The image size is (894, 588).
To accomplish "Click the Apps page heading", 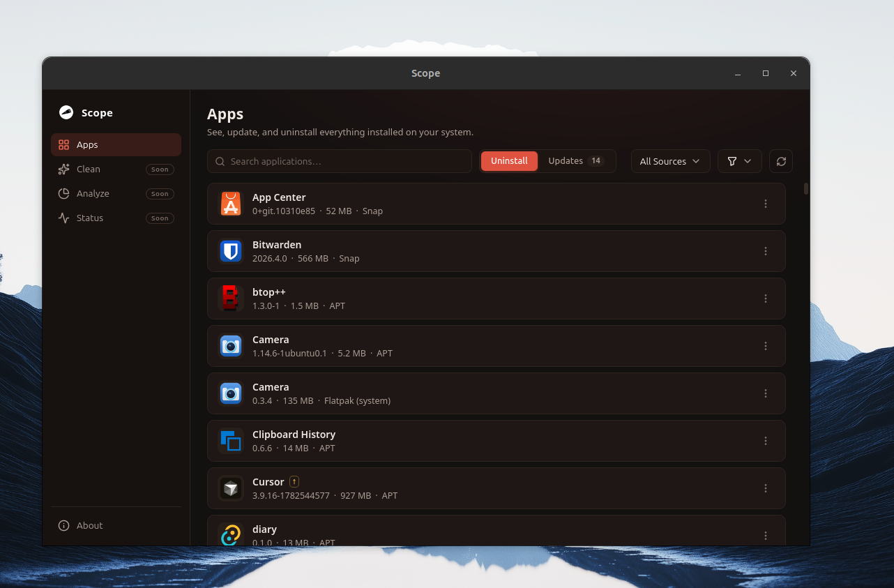I will [x=225, y=114].
